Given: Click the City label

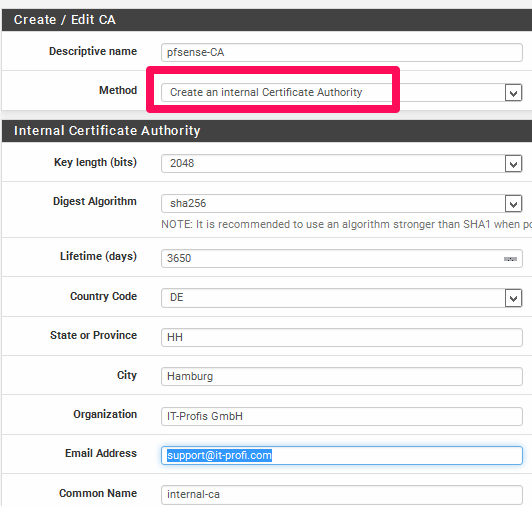Looking at the screenshot, I should [127, 375].
